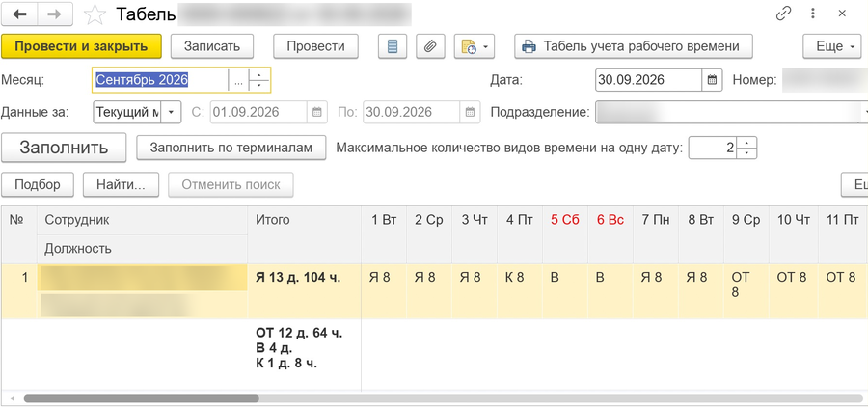
Task: Click the Подбор button
Action: pos(37,184)
